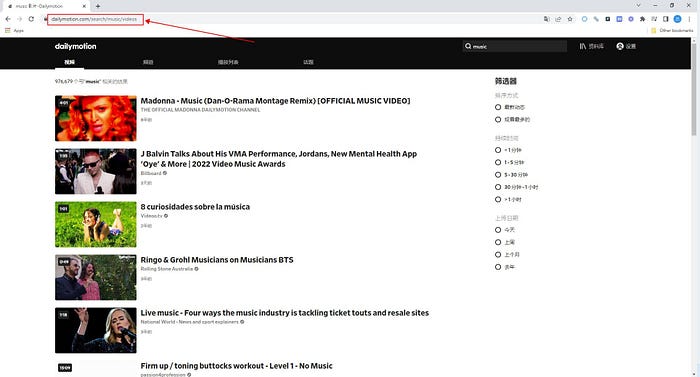Click the translate page icon in the address bar

coord(546,19)
